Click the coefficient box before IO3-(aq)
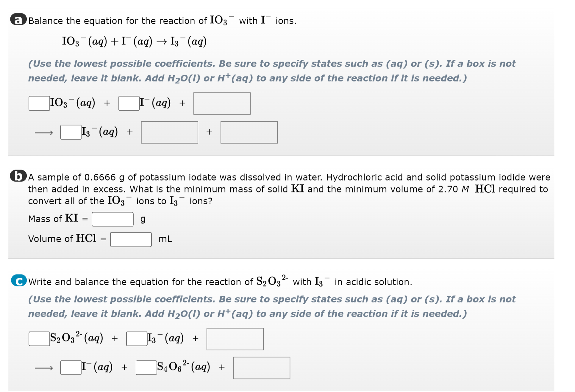The width and height of the screenshot is (575, 392). click(x=39, y=103)
